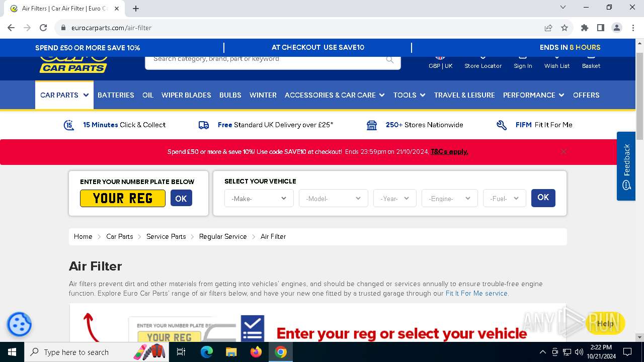Submit registration with OK button

(181, 198)
